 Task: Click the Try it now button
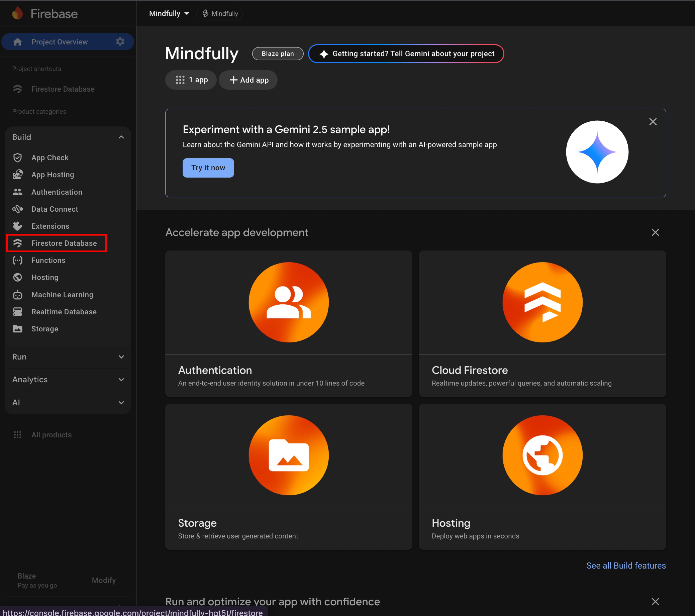pos(208,168)
